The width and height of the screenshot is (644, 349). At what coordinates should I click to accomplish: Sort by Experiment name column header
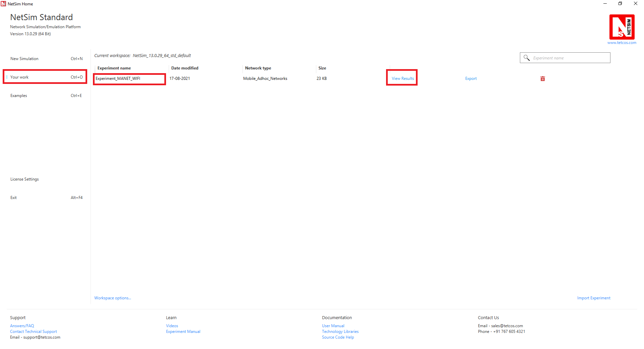[x=114, y=68]
